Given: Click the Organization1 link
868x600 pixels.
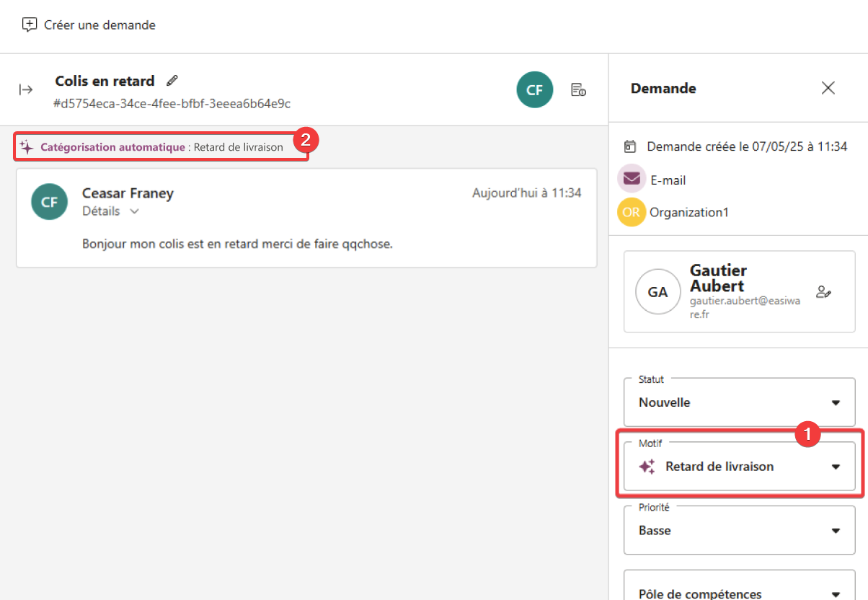Looking at the screenshot, I should 688,212.
